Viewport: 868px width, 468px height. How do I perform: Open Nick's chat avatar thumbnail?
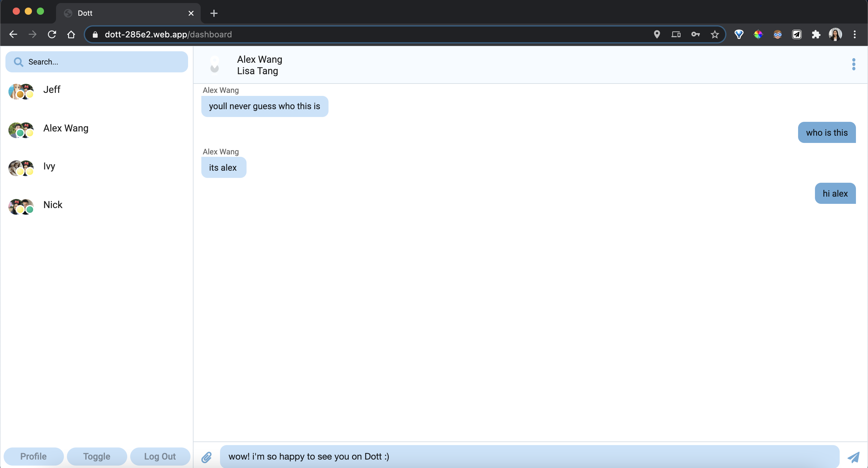[21, 206]
